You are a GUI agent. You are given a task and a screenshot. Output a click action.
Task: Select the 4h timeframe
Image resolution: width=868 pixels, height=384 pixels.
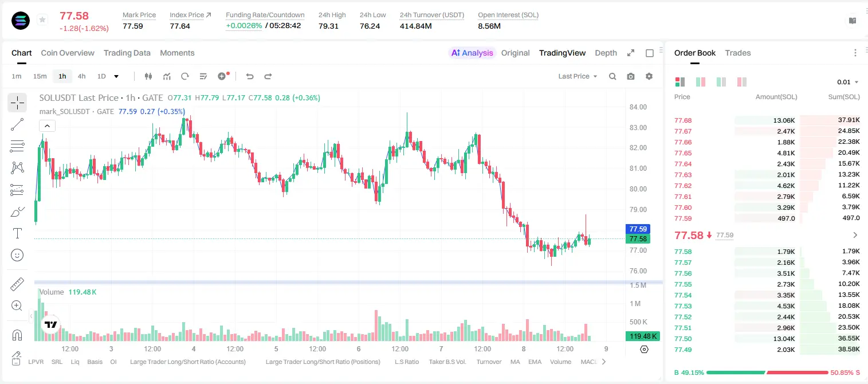tap(81, 76)
